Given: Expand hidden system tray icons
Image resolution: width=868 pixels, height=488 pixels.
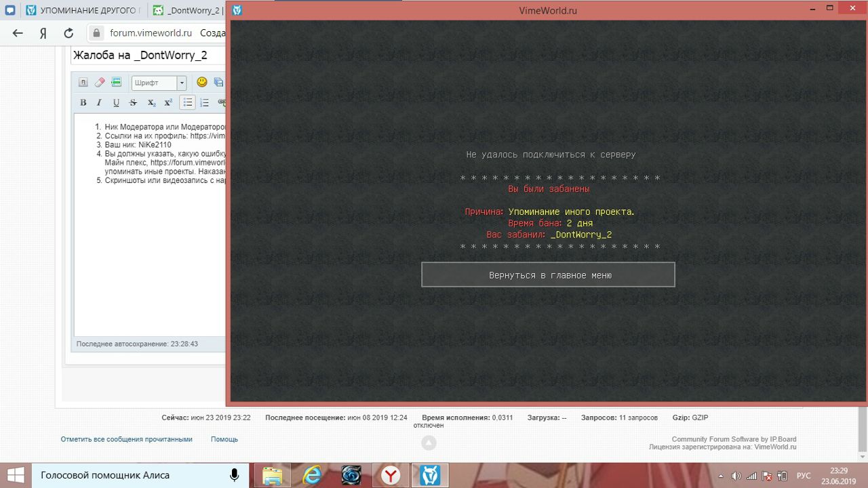Looking at the screenshot, I should point(720,475).
